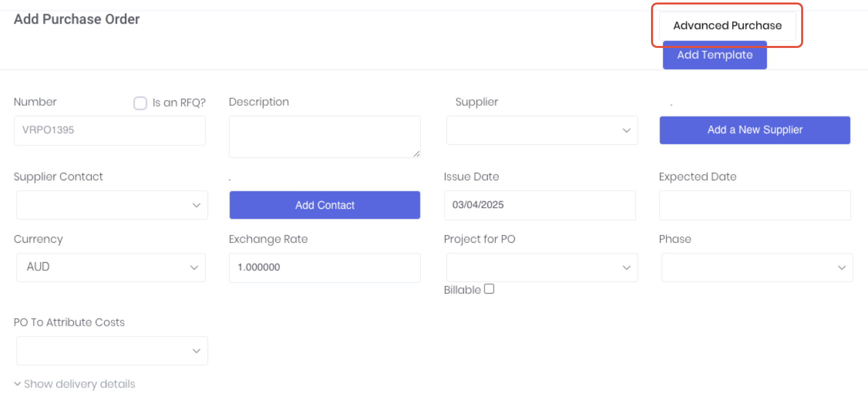Click the Description textarea resize handle
This screenshot has width=868, height=397.
pyautogui.click(x=417, y=154)
